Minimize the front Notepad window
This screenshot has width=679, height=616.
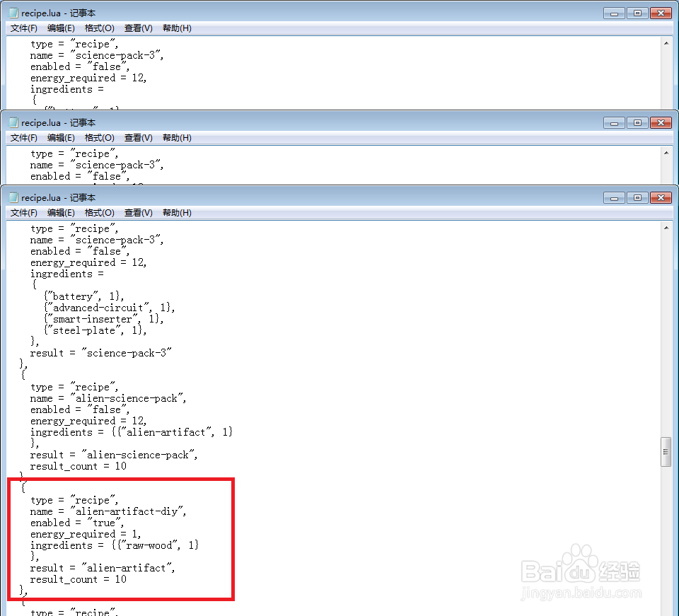[614, 198]
